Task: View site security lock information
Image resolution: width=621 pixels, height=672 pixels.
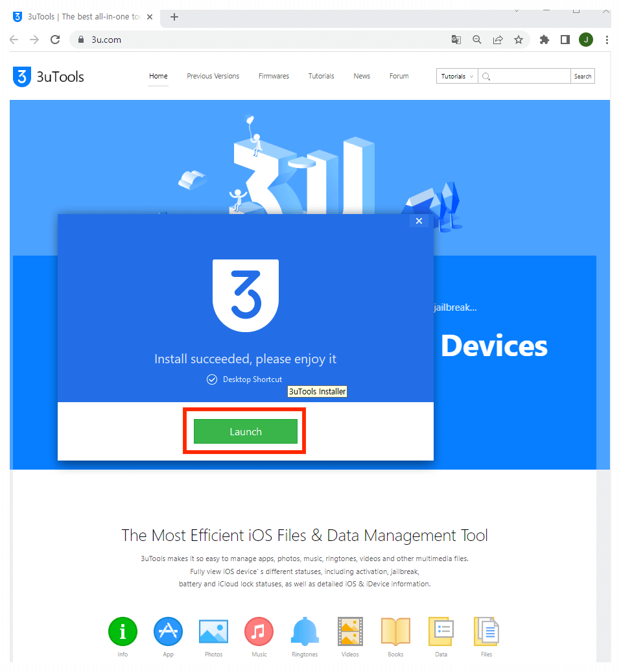Action: (81, 40)
